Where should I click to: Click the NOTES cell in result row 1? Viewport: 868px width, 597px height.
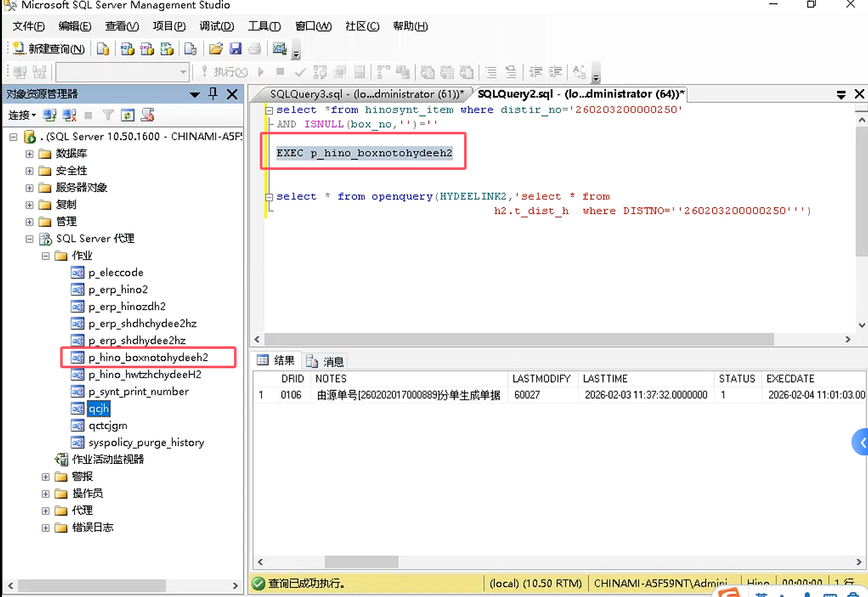click(408, 395)
